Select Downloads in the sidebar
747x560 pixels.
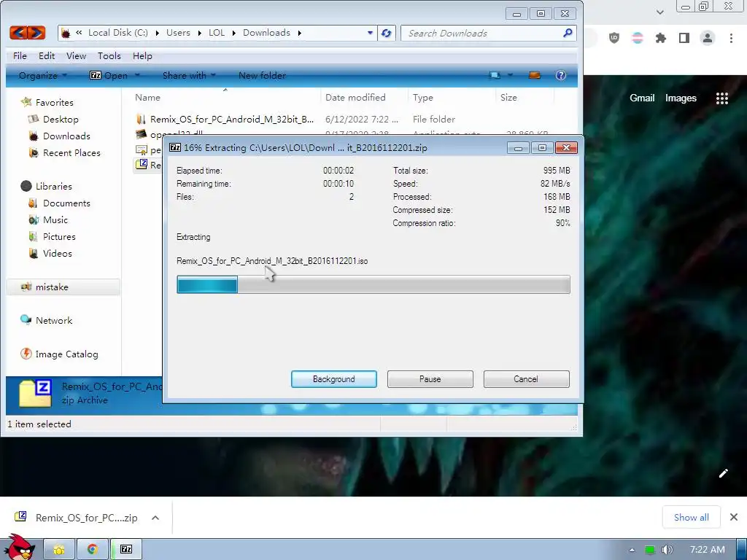(x=66, y=136)
